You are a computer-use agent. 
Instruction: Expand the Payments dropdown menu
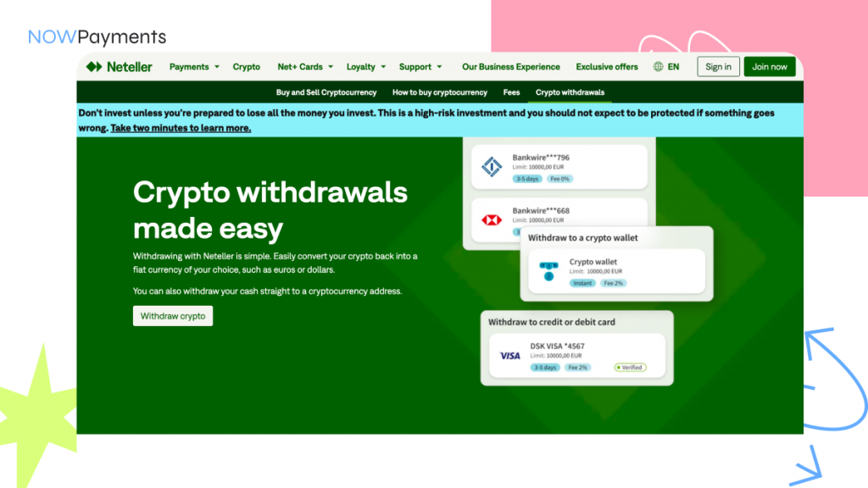coord(194,67)
